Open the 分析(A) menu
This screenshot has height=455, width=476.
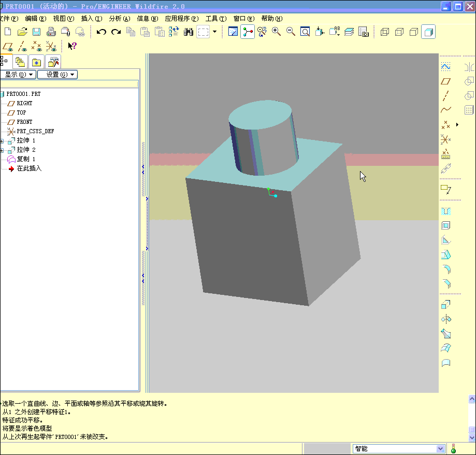tap(120, 19)
